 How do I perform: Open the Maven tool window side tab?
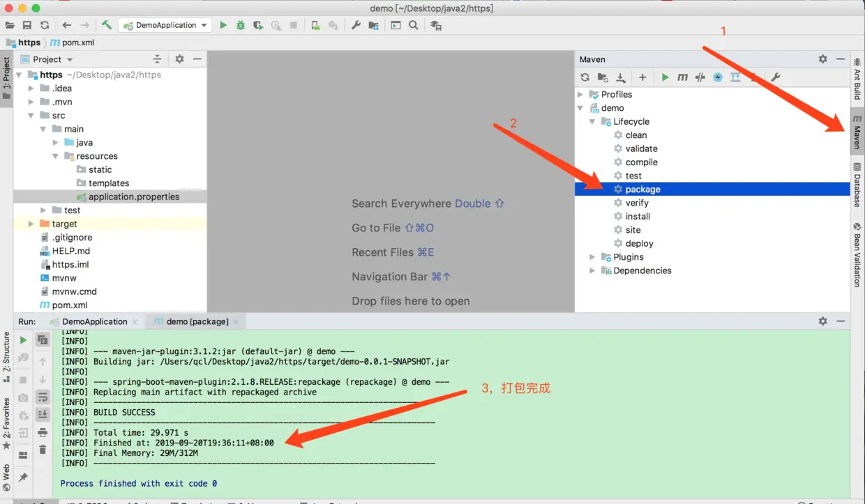coord(857,132)
